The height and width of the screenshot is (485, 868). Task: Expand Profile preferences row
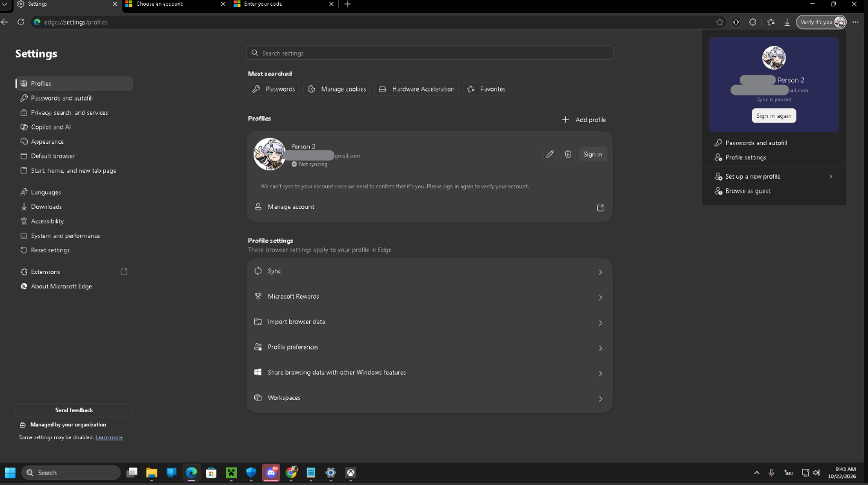coord(430,348)
